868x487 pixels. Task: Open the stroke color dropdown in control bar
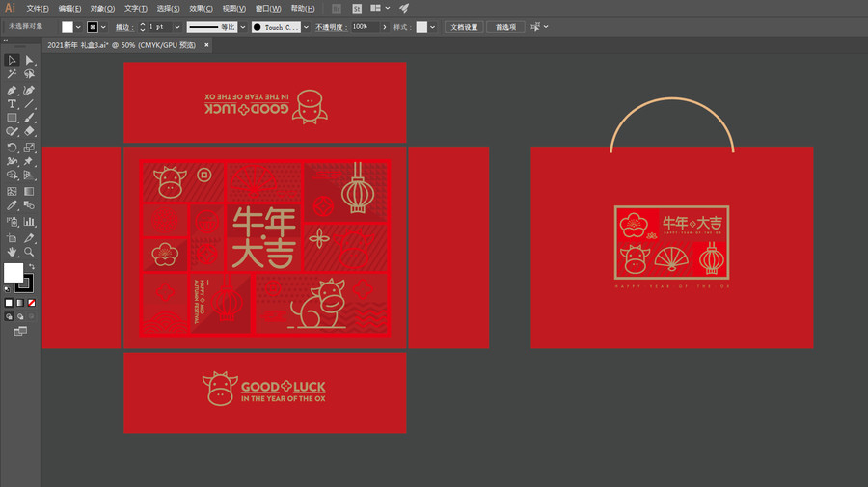point(103,27)
